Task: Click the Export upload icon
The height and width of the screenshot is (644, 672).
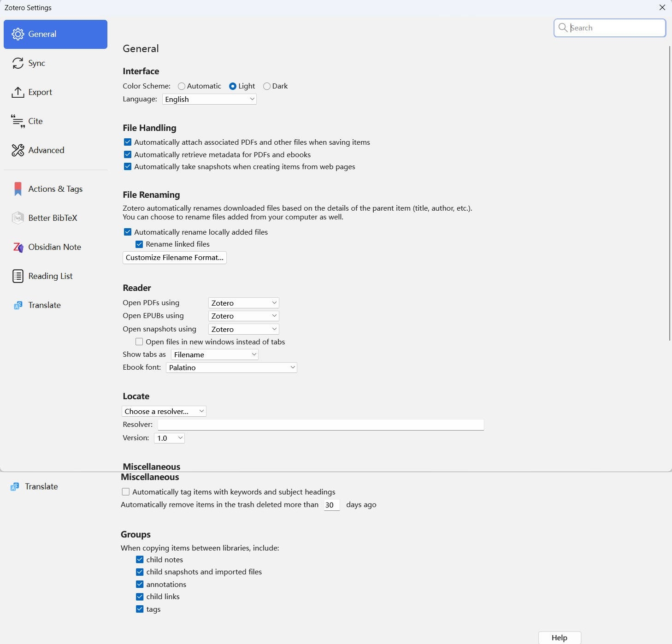Action: (x=18, y=92)
